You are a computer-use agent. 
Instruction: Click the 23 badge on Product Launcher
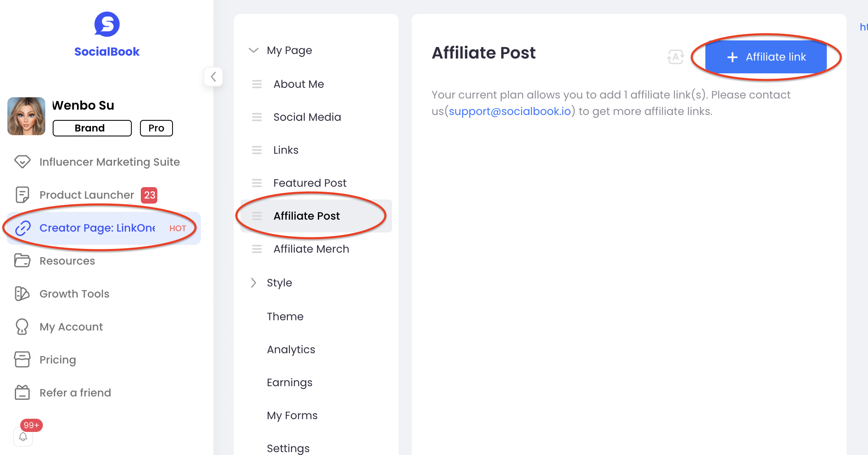tap(149, 195)
